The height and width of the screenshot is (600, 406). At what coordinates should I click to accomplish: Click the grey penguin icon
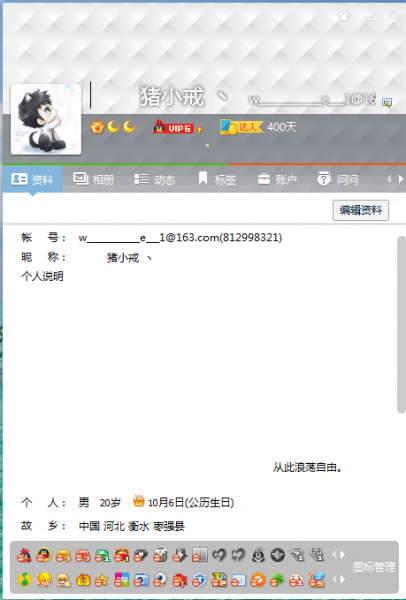coord(258,554)
